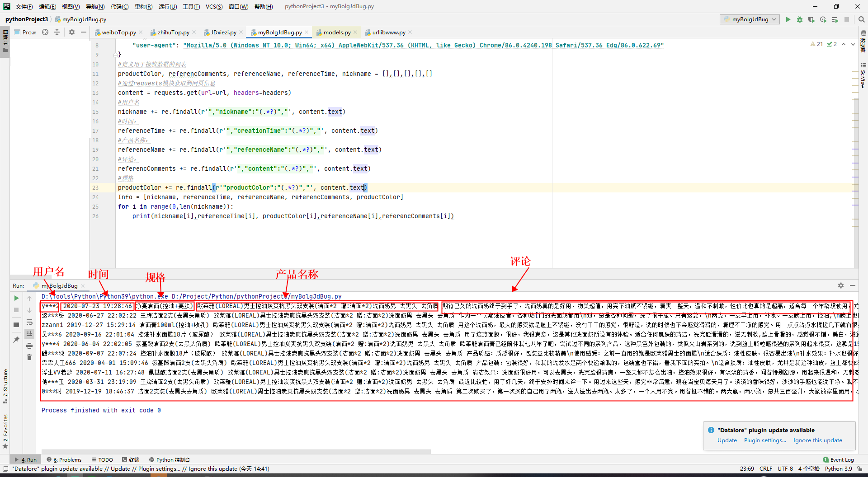Image resolution: width=868 pixels, height=477 pixels.
Task: Open the TODO tool window
Action: [x=102, y=460]
